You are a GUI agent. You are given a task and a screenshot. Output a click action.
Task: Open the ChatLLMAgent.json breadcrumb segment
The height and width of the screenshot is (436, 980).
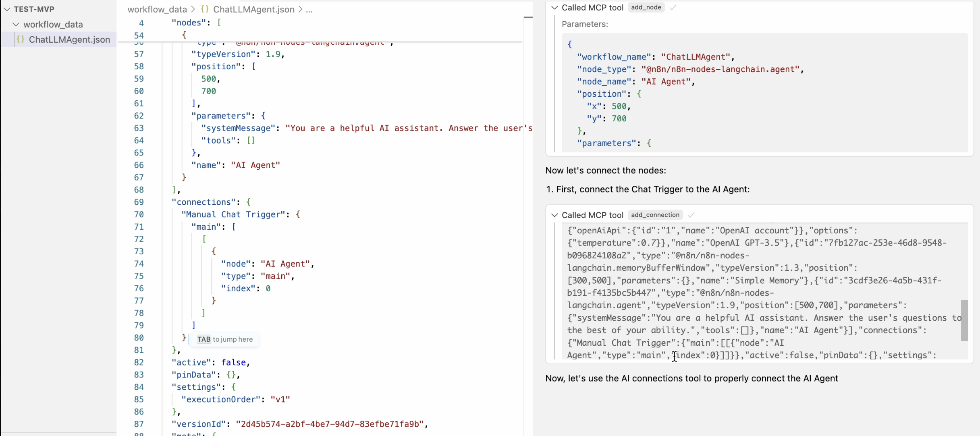(x=253, y=9)
